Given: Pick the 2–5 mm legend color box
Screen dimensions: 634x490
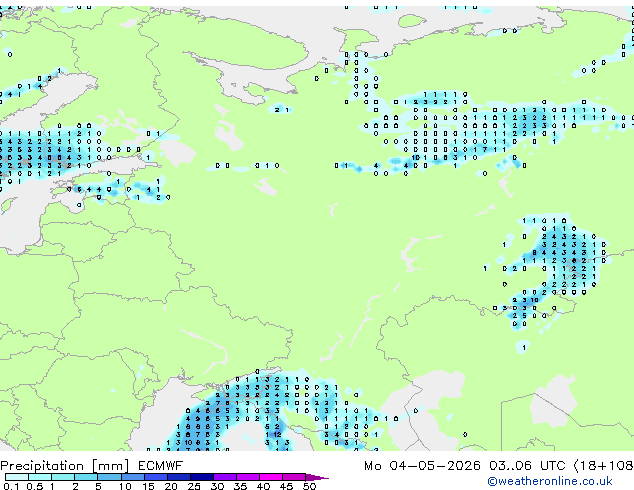Looking at the screenshot, I should tap(86, 477).
